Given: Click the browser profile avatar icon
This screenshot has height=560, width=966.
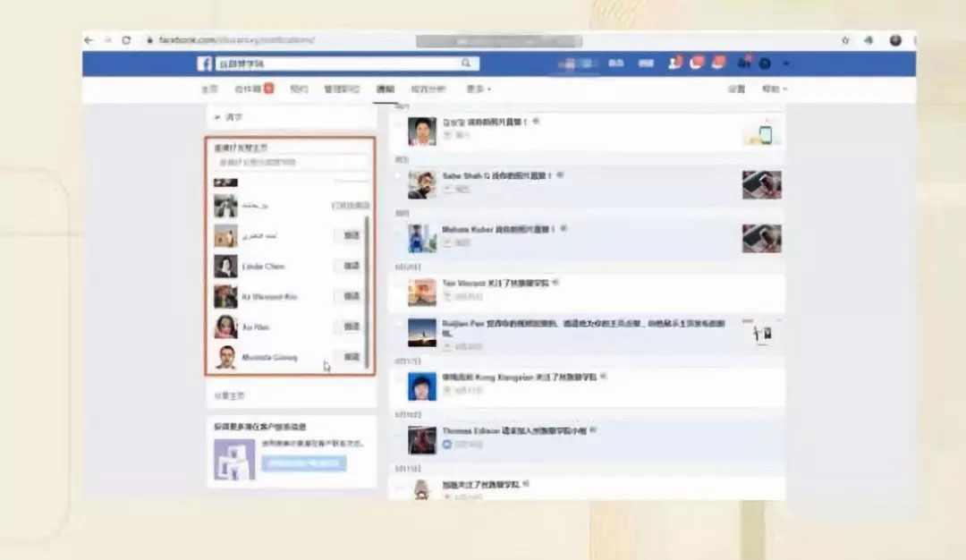Looking at the screenshot, I should click(x=895, y=40).
